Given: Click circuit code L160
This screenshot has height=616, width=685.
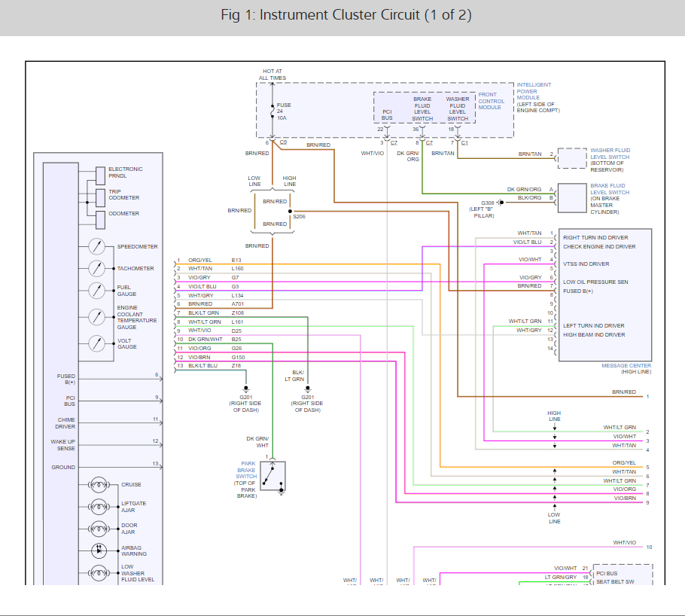Looking at the screenshot, I should tap(237, 268).
